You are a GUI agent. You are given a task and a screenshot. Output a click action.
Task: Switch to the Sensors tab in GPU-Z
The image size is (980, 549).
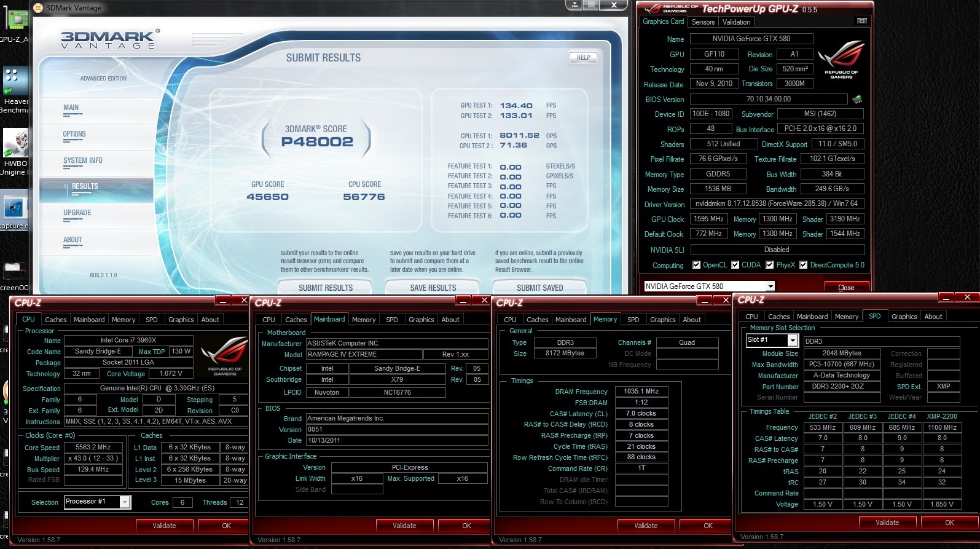(703, 22)
